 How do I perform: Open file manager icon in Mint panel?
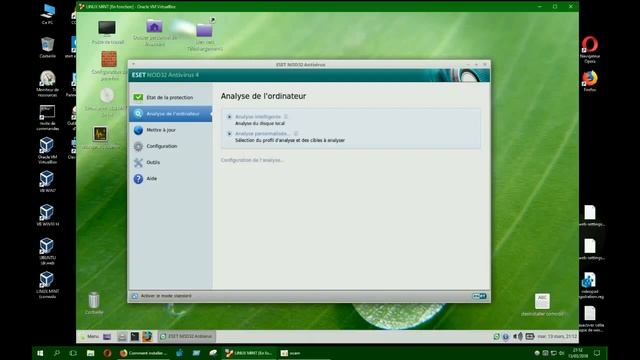tap(122, 336)
